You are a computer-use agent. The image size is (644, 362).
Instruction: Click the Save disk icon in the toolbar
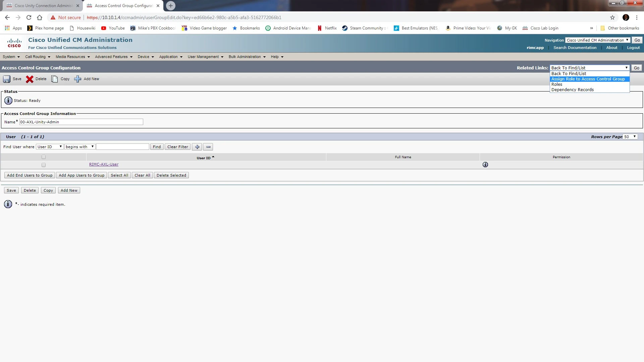tap(7, 79)
